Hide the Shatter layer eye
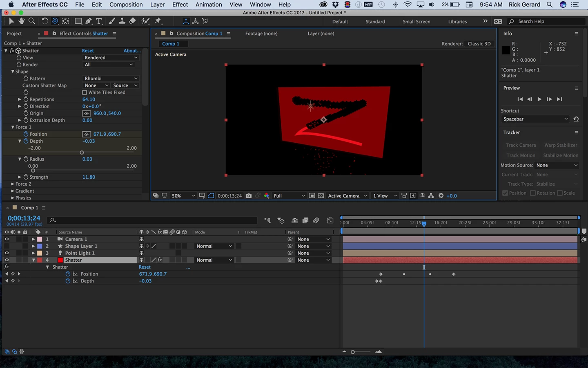This screenshot has height=368, width=588. coord(7,260)
